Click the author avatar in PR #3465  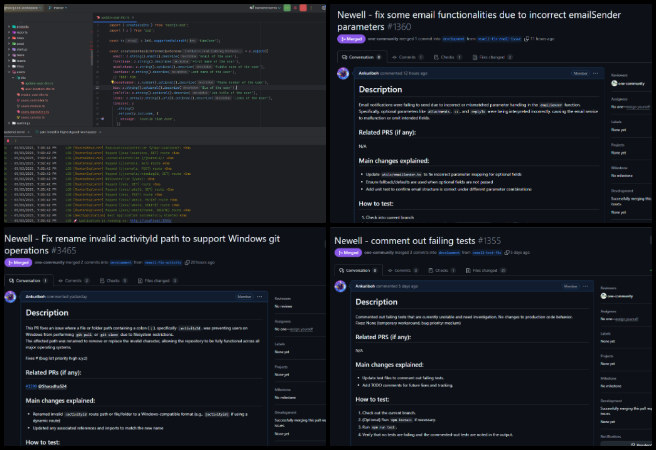(10, 297)
